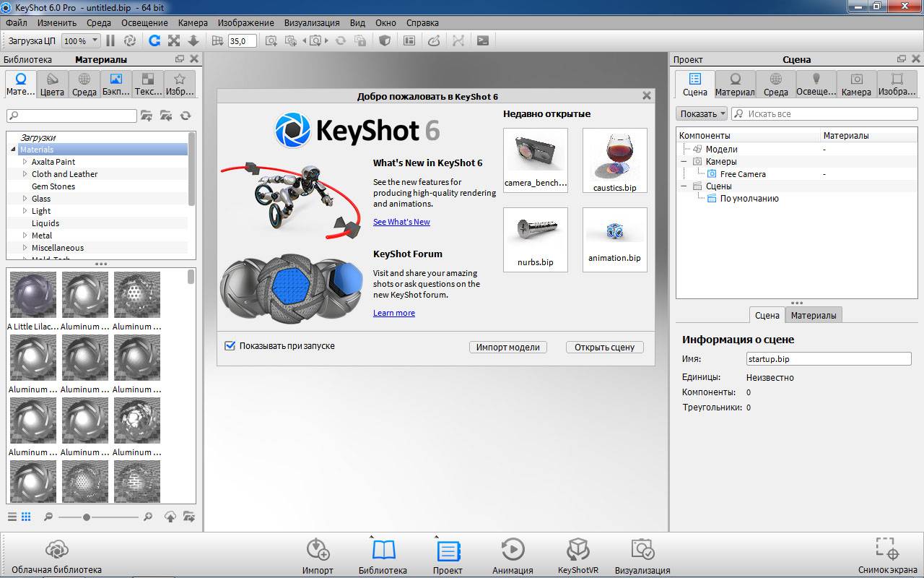
Task: Click the add folder icon in library
Action: point(147,116)
